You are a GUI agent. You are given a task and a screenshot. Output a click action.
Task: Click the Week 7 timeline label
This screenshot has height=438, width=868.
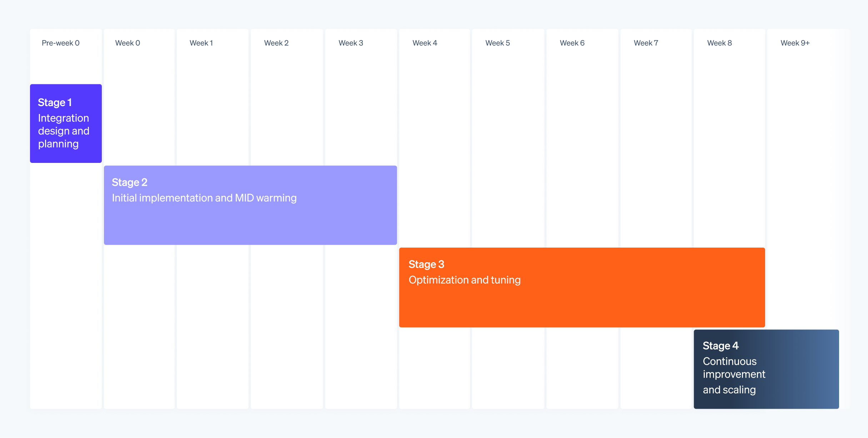(646, 43)
